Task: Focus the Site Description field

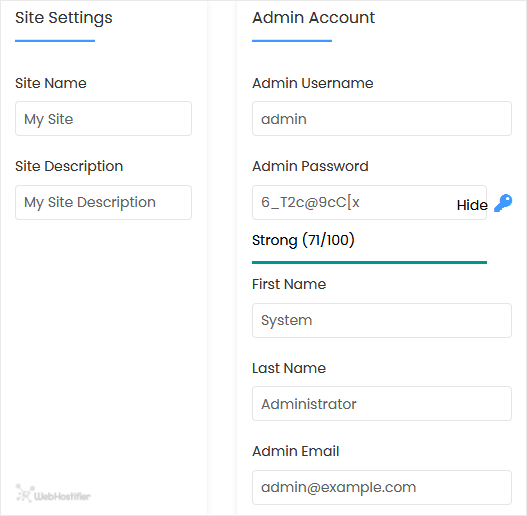Action: [104, 202]
